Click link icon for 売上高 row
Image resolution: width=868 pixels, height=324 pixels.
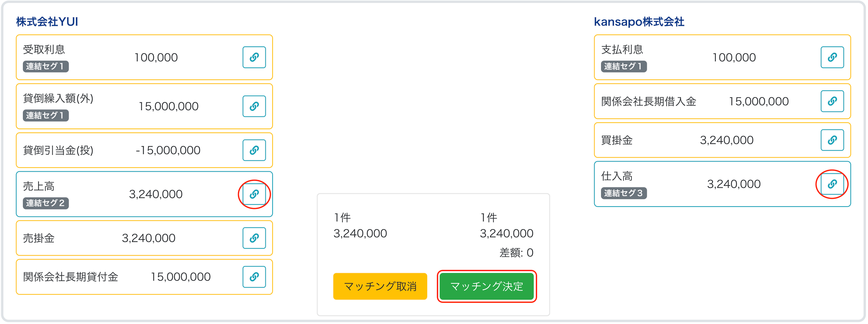[254, 194]
